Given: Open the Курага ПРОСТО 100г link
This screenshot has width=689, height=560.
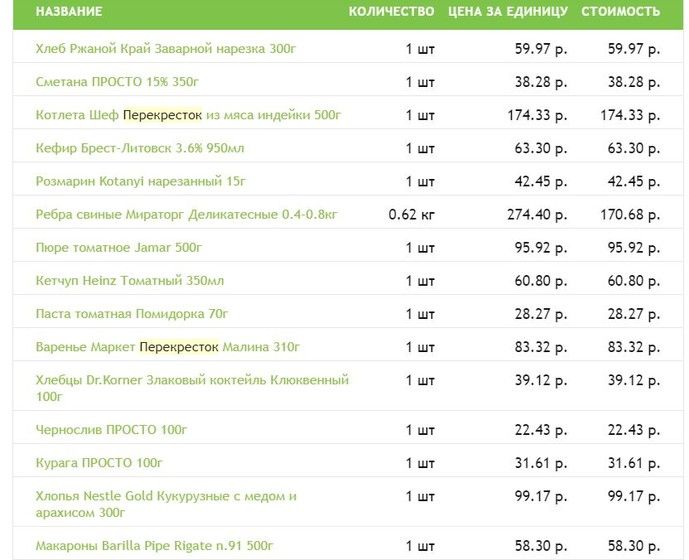Looking at the screenshot, I should coord(99,463).
